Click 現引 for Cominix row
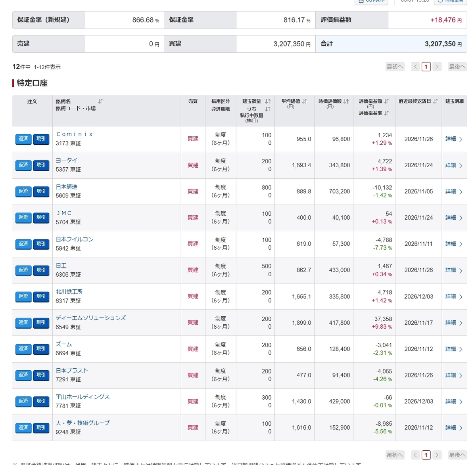The width and height of the screenshot is (476, 465). pos(41,139)
